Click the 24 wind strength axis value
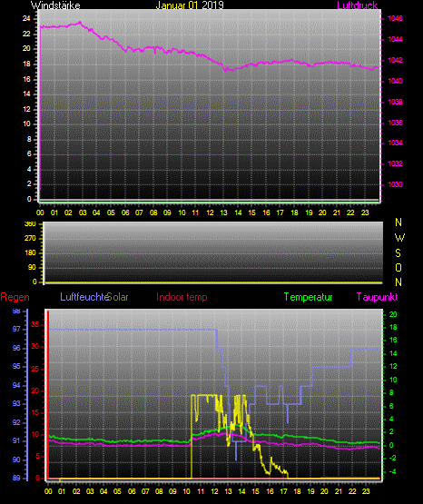The image size is (423, 504). (26, 19)
